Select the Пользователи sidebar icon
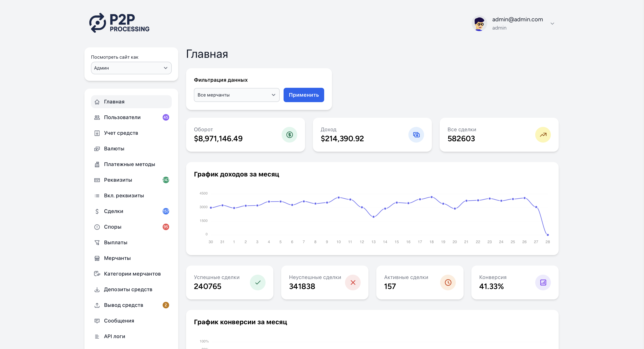The height and width of the screenshot is (349, 644). pyautogui.click(x=97, y=117)
